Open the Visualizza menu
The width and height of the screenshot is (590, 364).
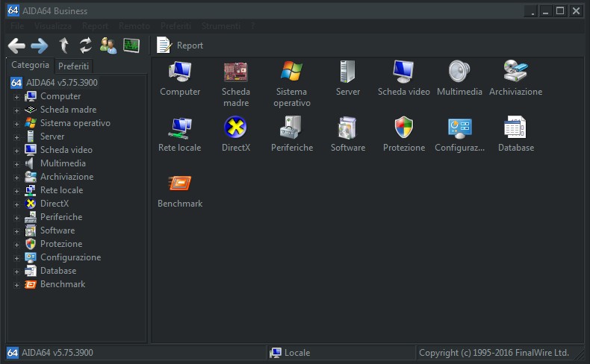(x=53, y=26)
